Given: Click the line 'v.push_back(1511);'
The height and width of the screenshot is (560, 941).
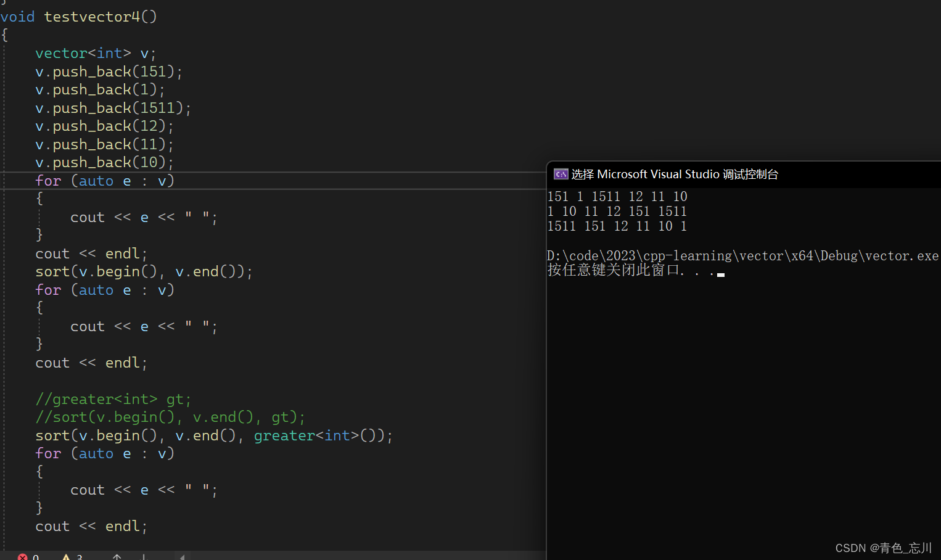Looking at the screenshot, I should tap(113, 109).
